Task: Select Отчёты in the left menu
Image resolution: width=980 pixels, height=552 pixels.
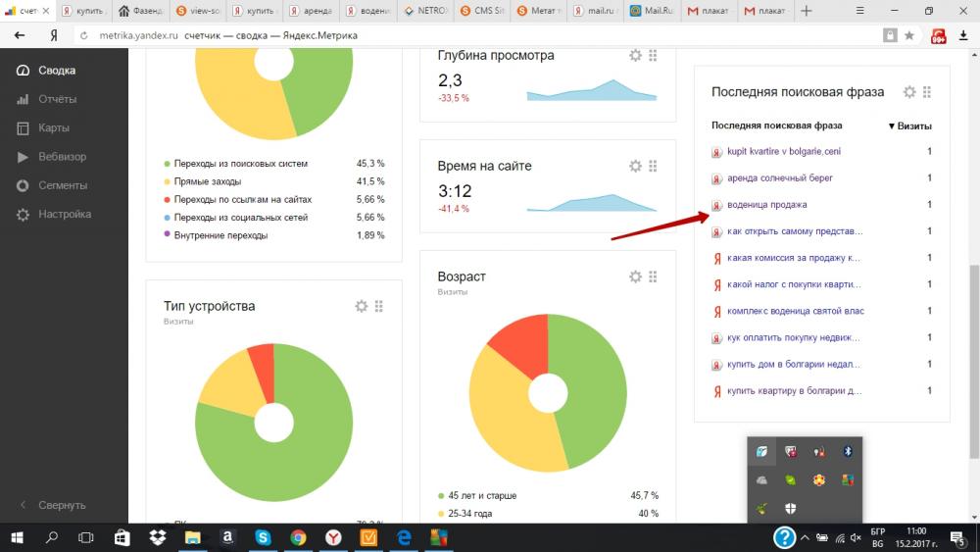Action: click(58, 99)
